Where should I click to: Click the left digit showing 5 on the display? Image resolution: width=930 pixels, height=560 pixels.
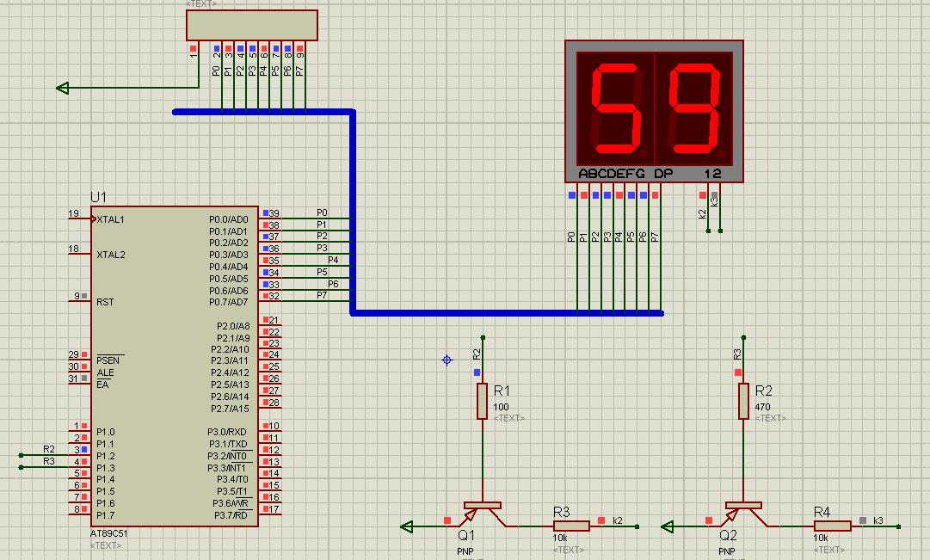[617, 109]
